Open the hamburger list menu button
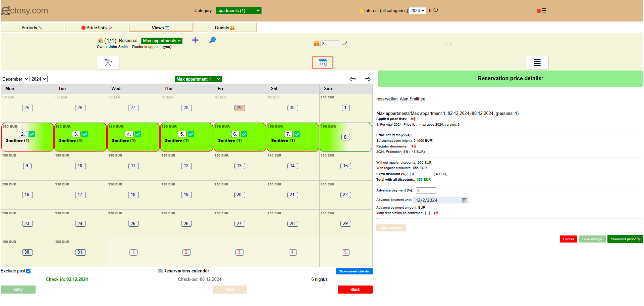Image resolution: width=644 pixels, height=306 pixels. (x=537, y=62)
